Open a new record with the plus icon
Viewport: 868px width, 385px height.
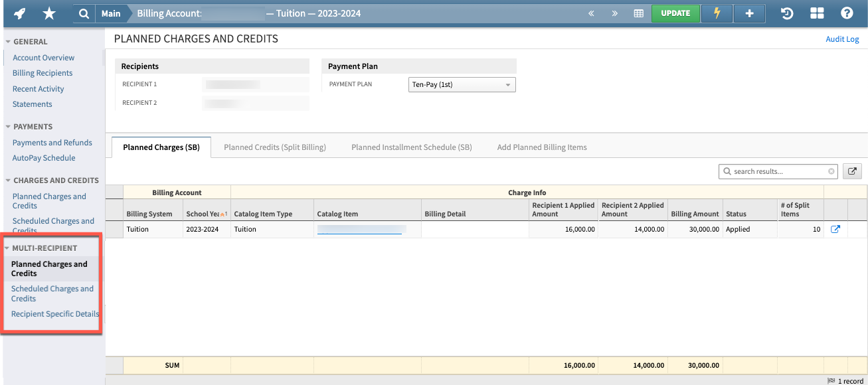pos(749,13)
